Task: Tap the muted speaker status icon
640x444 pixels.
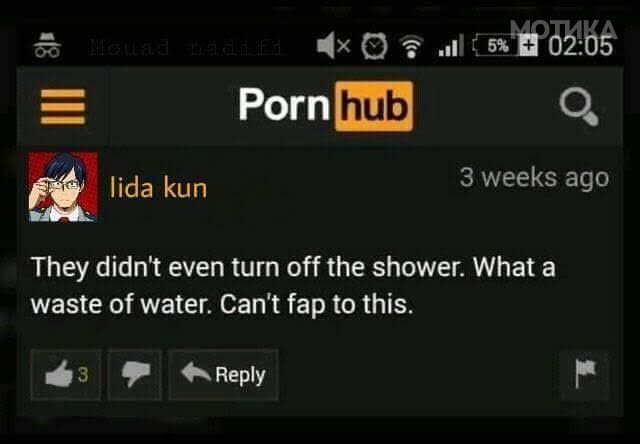Action: point(334,45)
